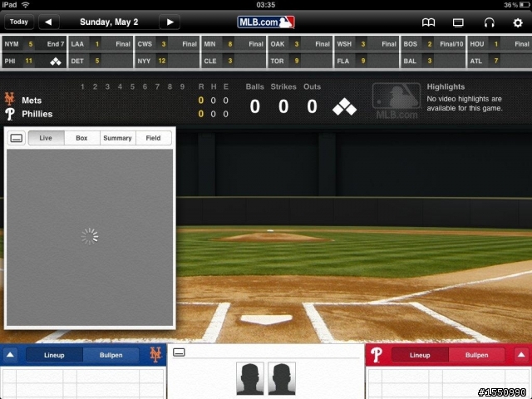Tap the 03:35 clock in status bar
Screen dimensions: 532x399
pyautogui.click(x=266, y=5)
